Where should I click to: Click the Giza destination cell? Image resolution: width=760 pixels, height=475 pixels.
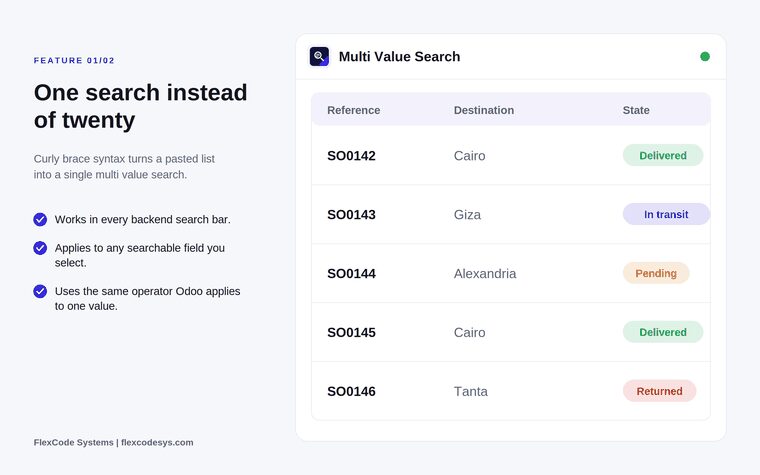tap(467, 215)
